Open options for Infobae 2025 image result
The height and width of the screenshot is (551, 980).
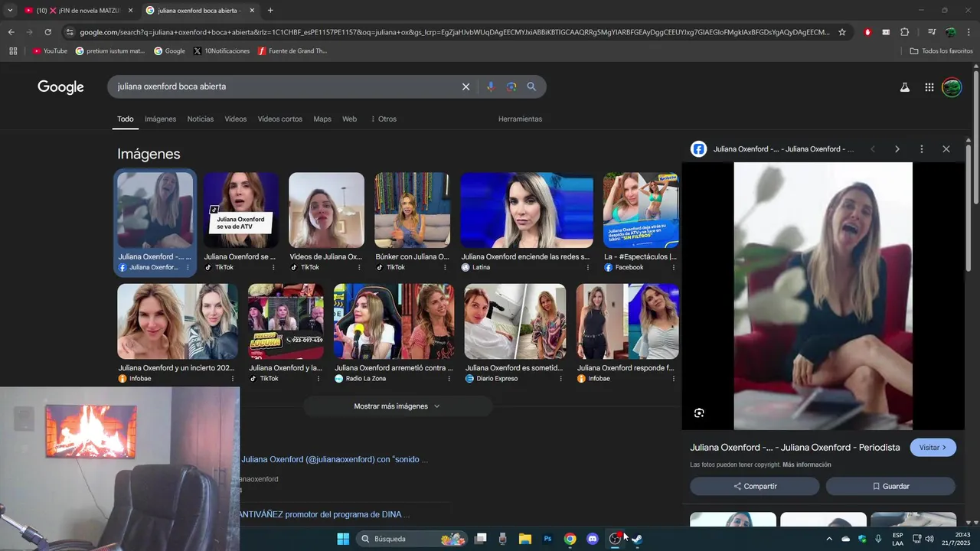[233, 379]
